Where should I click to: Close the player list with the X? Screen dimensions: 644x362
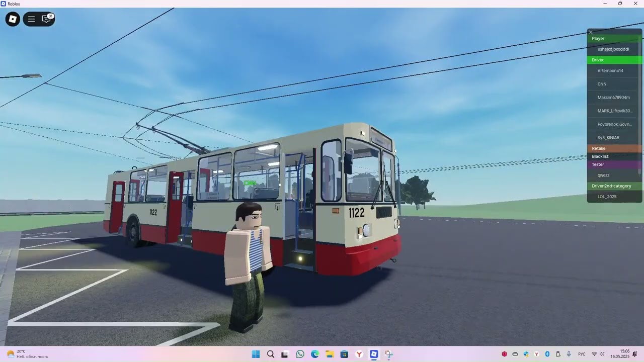point(591,32)
